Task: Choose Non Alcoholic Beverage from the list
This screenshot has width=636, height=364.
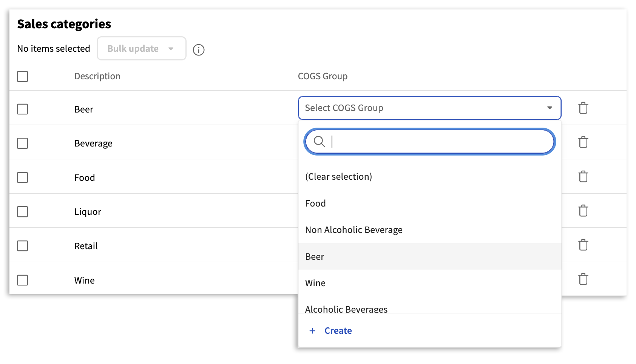Action: point(354,230)
